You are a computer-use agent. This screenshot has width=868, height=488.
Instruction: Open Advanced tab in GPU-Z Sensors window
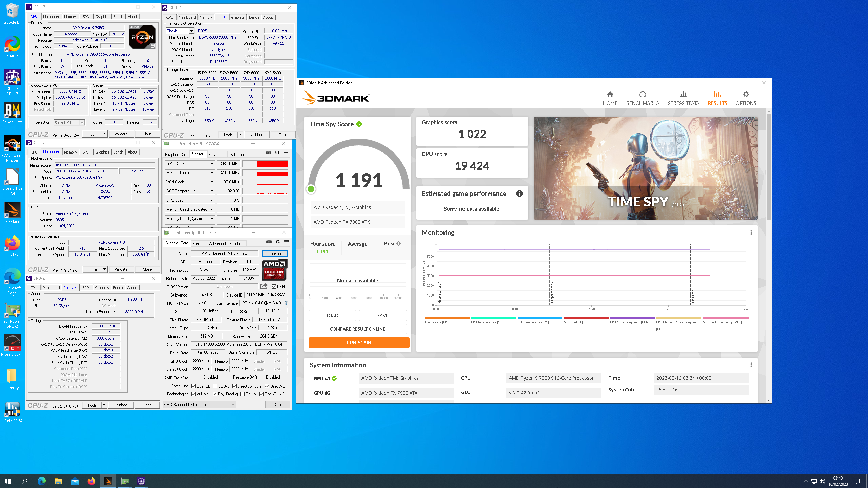(217, 154)
